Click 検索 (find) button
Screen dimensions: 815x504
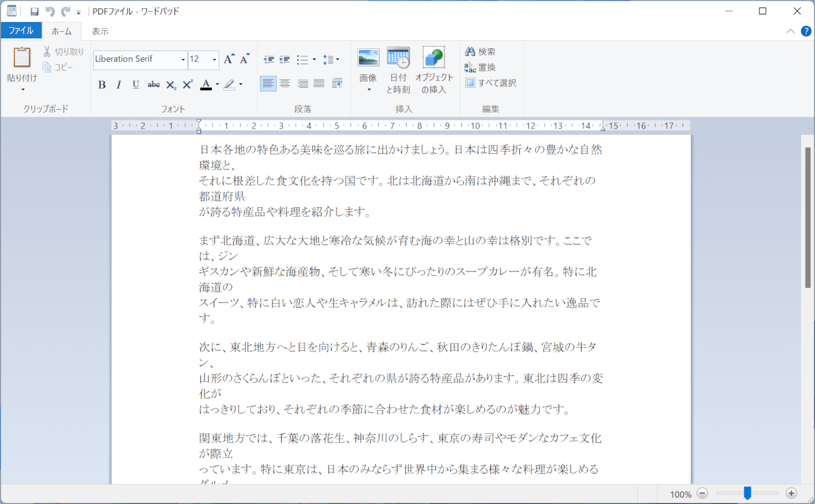click(480, 52)
